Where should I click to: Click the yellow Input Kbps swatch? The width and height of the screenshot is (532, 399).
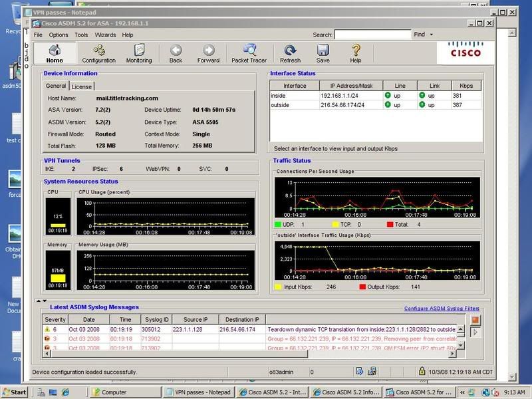(278, 287)
